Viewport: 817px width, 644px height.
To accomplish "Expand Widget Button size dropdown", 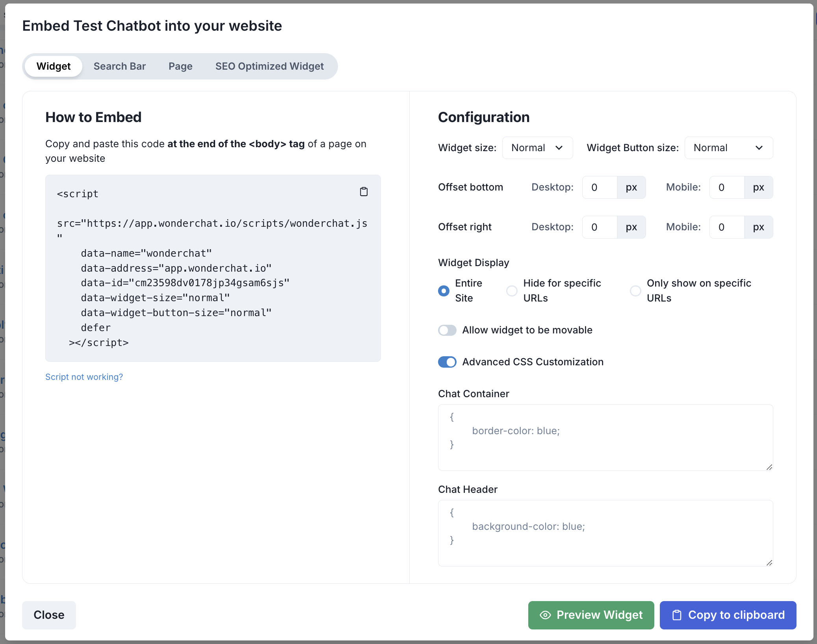I will (728, 148).
